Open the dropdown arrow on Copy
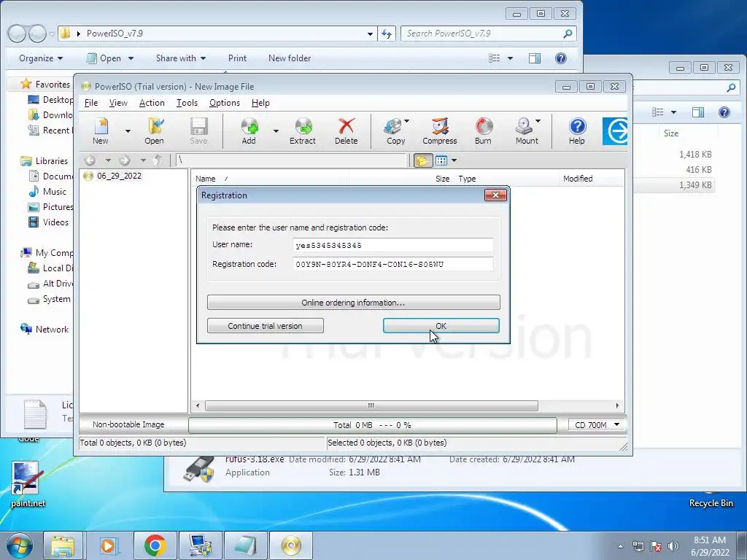This screenshot has height=560, width=747. coord(407,121)
